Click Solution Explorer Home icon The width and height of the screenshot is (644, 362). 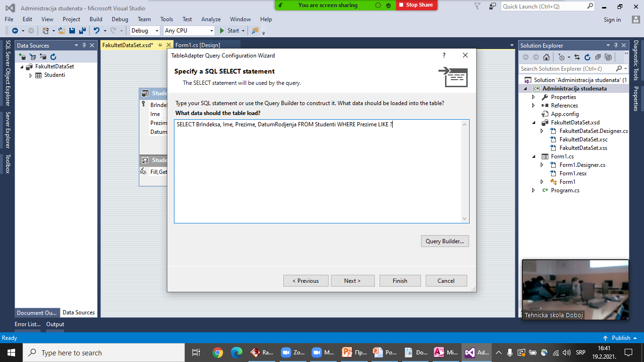pyautogui.click(x=546, y=57)
